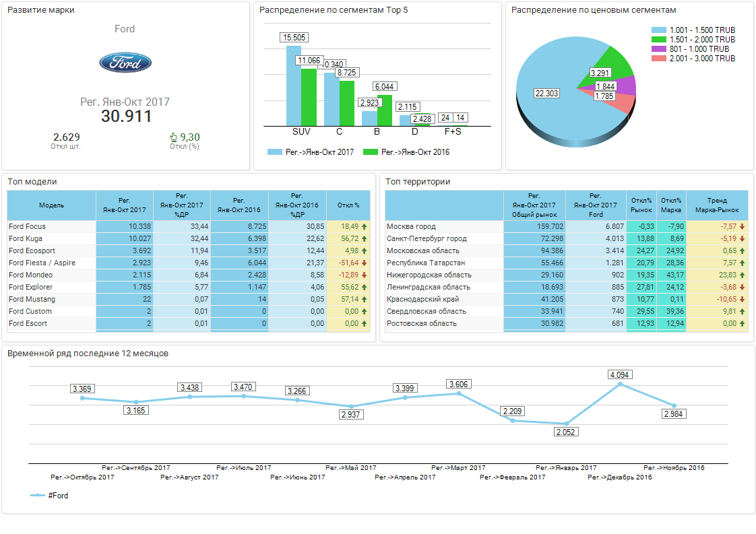Click red down arrow in Краснодарский край row

click(742, 300)
